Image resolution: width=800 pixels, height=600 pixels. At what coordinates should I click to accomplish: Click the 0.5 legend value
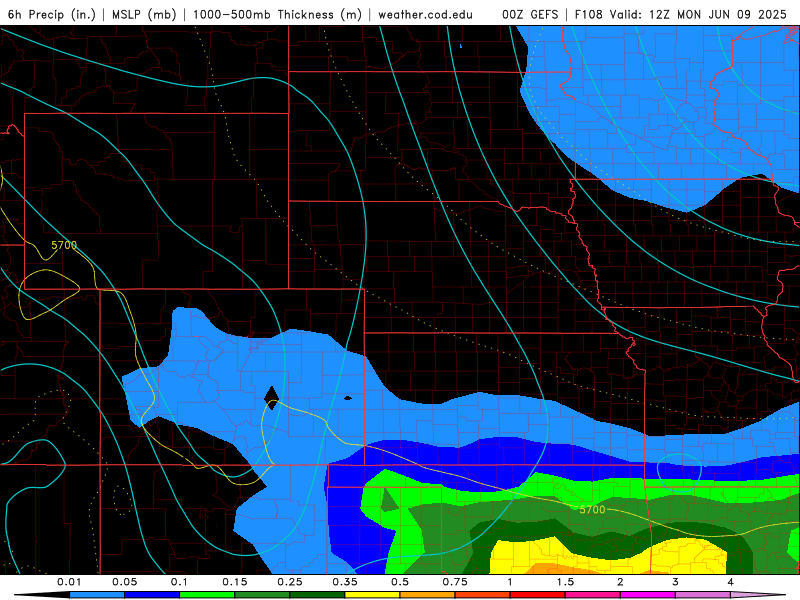(400, 582)
